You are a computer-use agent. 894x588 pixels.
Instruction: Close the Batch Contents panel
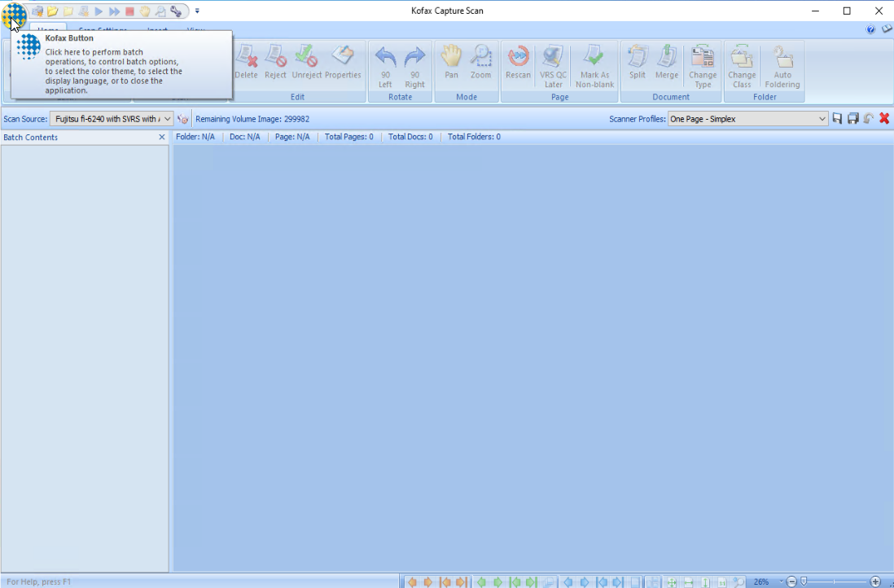pos(162,138)
